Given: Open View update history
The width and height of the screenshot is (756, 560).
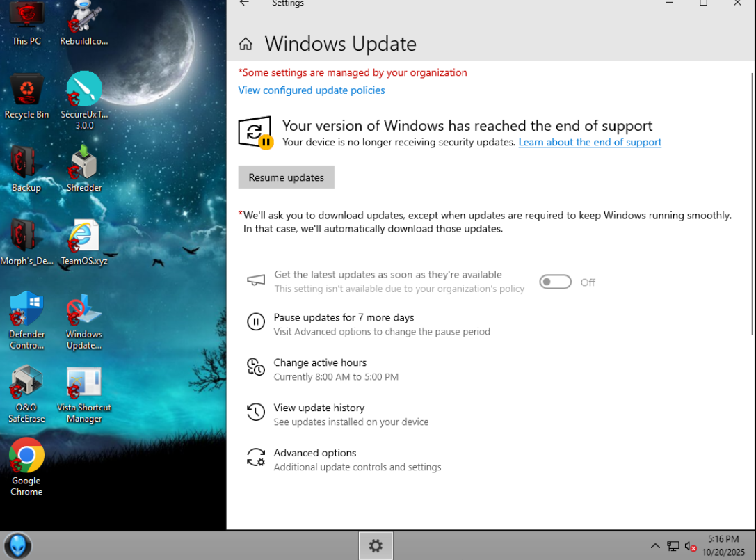Looking at the screenshot, I should 319,408.
